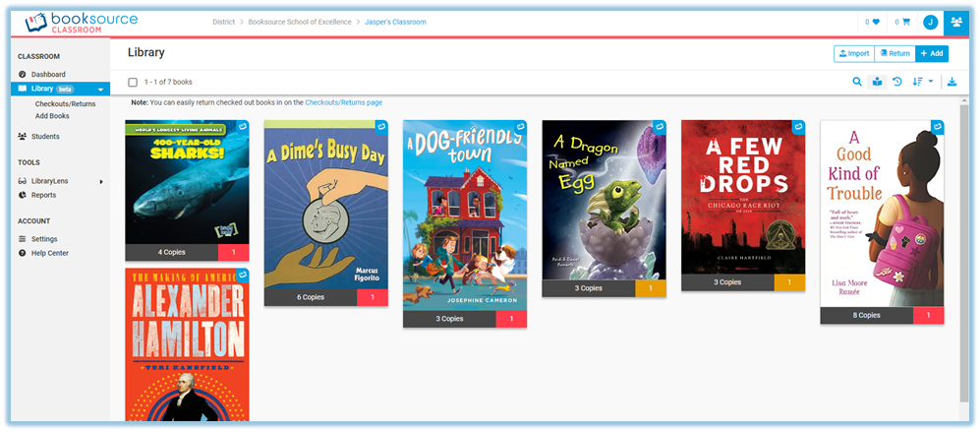Image resolution: width=980 pixels, height=432 pixels.
Task: Open the Alexander Hamilton book cover
Action: pyautogui.click(x=187, y=344)
